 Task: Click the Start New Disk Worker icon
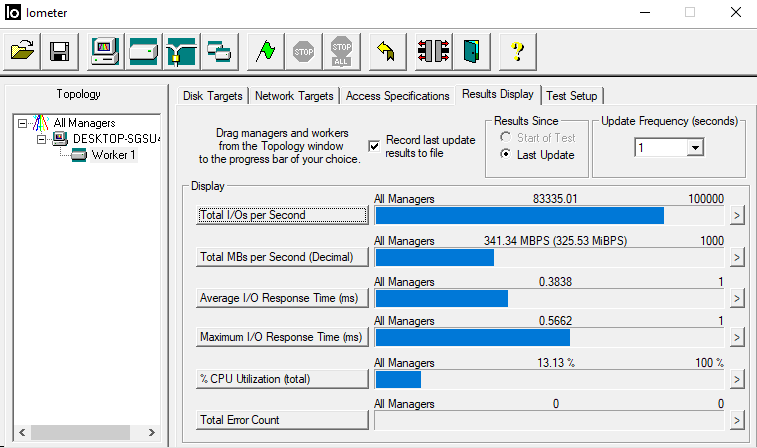(x=143, y=51)
